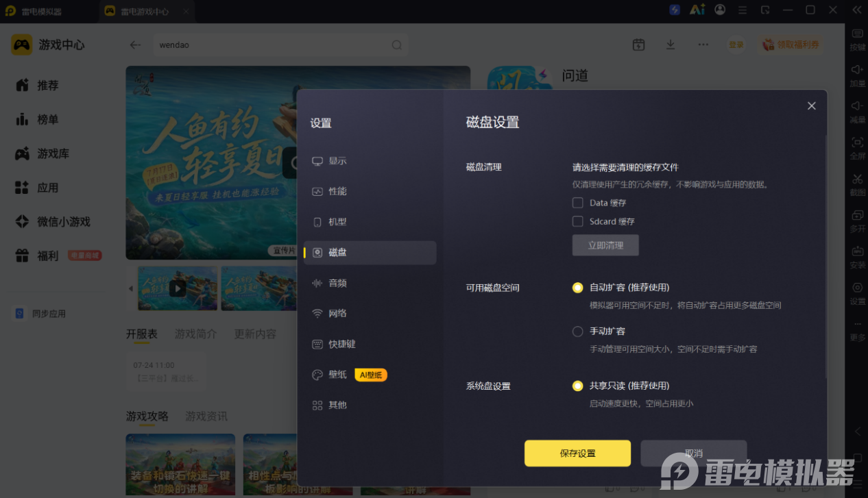Open 榜单 rankings in sidebar
Image resolution: width=868 pixels, height=498 pixels.
click(x=38, y=119)
